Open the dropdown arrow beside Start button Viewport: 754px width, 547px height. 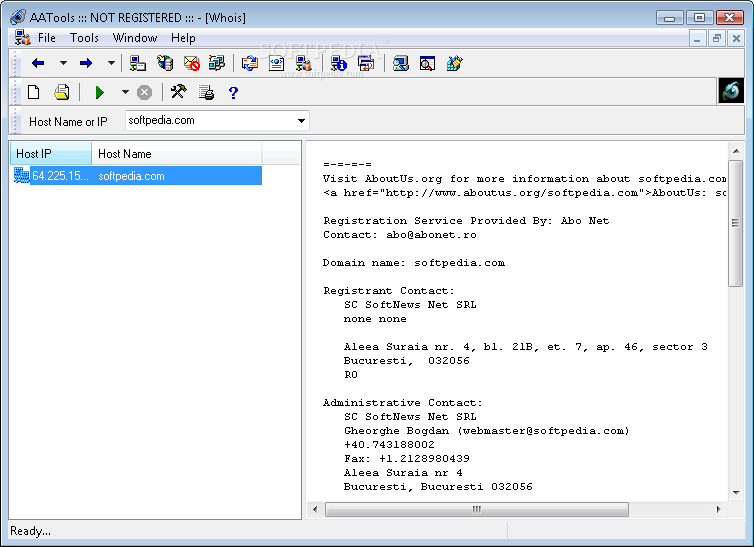click(x=125, y=92)
